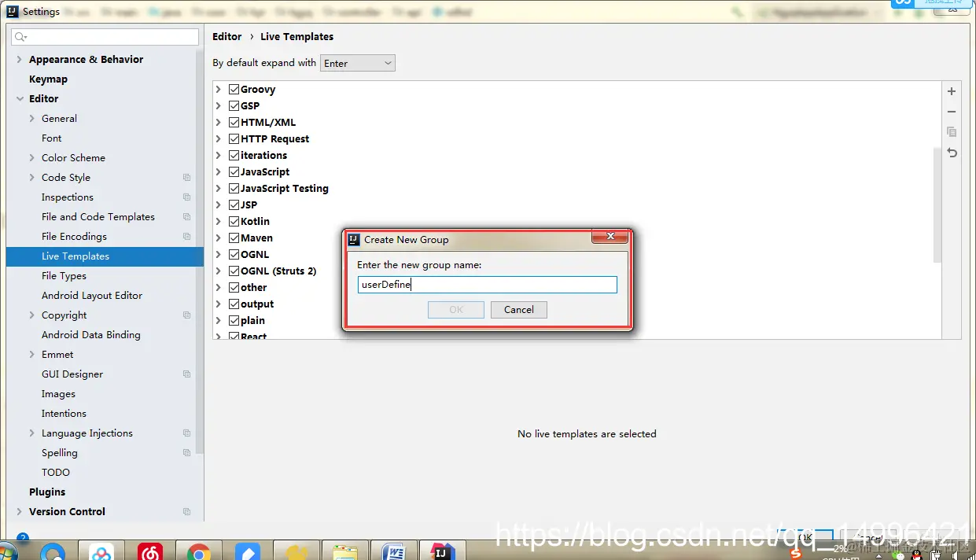Expand the plain template group
This screenshot has width=976, height=560.
(219, 321)
